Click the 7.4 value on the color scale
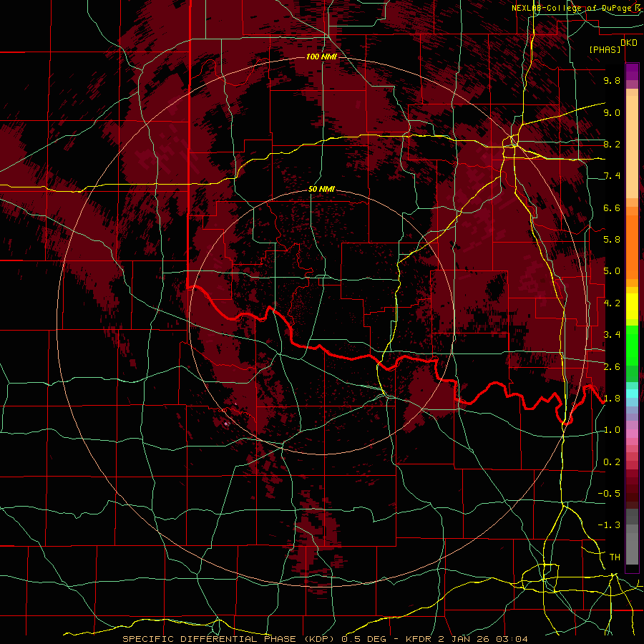644x644 pixels. (612, 176)
